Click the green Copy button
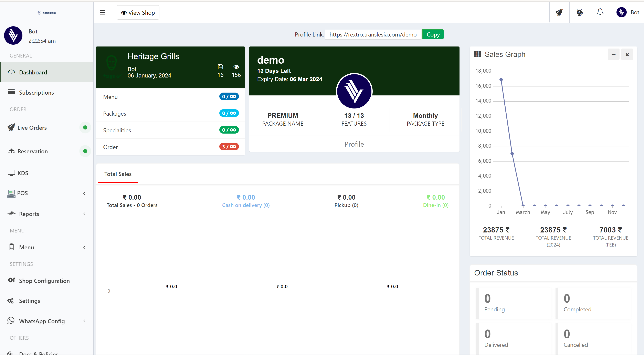This screenshot has width=644, height=355. click(433, 34)
